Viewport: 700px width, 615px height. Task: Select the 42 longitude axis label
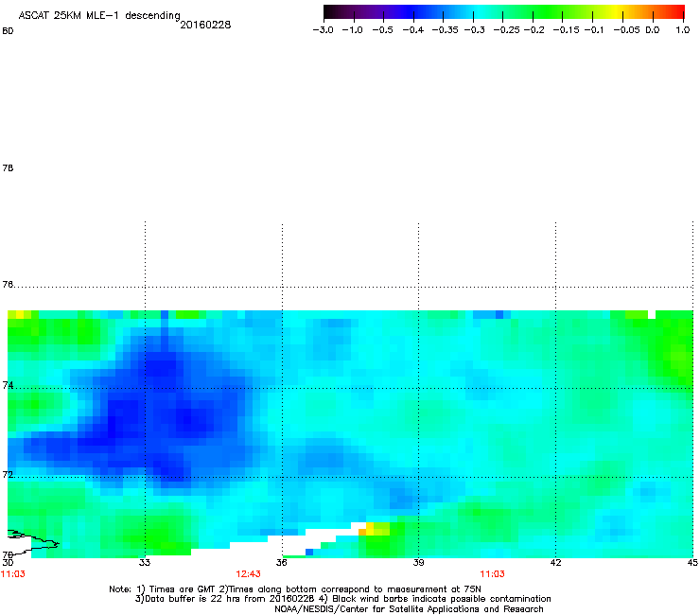coord(555,562)
